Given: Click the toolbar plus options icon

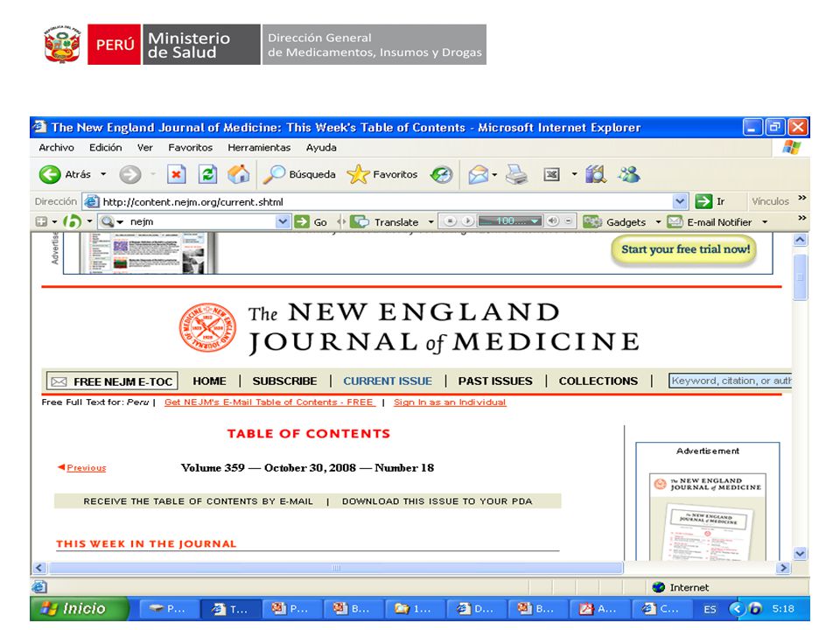Looking at the screenshot, I should (x=41, y=221).
